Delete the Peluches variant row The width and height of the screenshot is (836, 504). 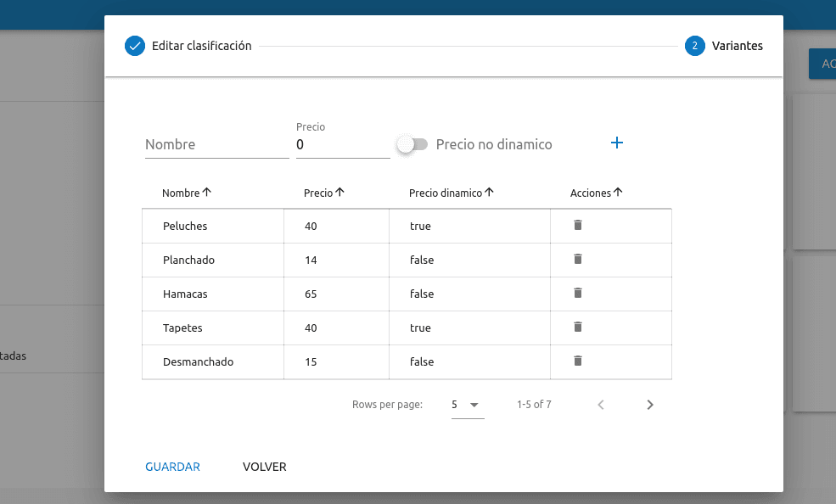tap(577, 225)
